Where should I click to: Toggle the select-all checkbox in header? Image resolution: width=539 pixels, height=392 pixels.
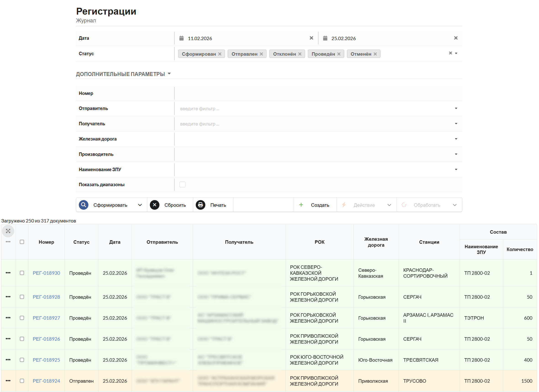(x=22, y=242)
